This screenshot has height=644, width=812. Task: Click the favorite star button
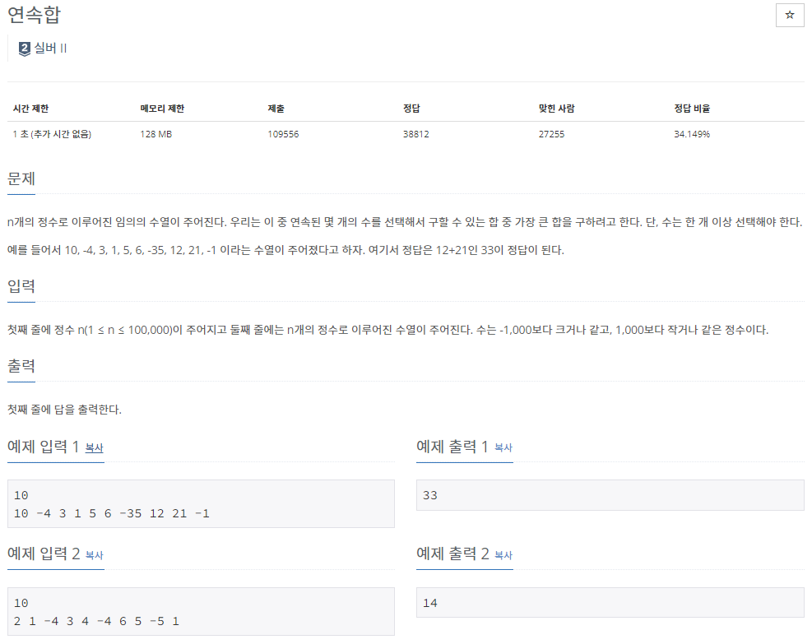tap(789, 15)
